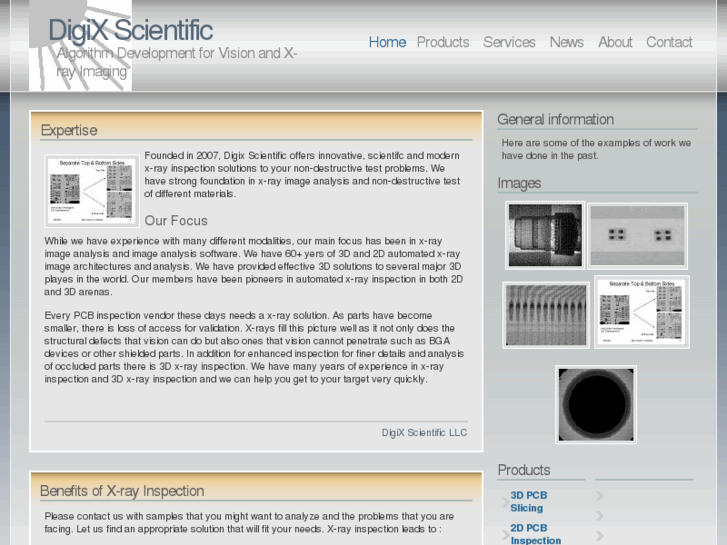Open the Services navigation link

tap(509, 42)
